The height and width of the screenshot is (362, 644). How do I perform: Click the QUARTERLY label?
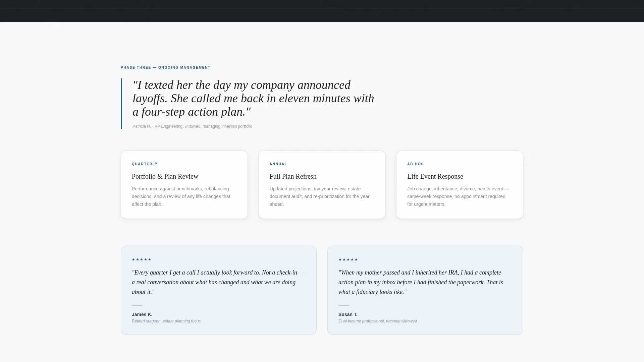tap(145, 164)
